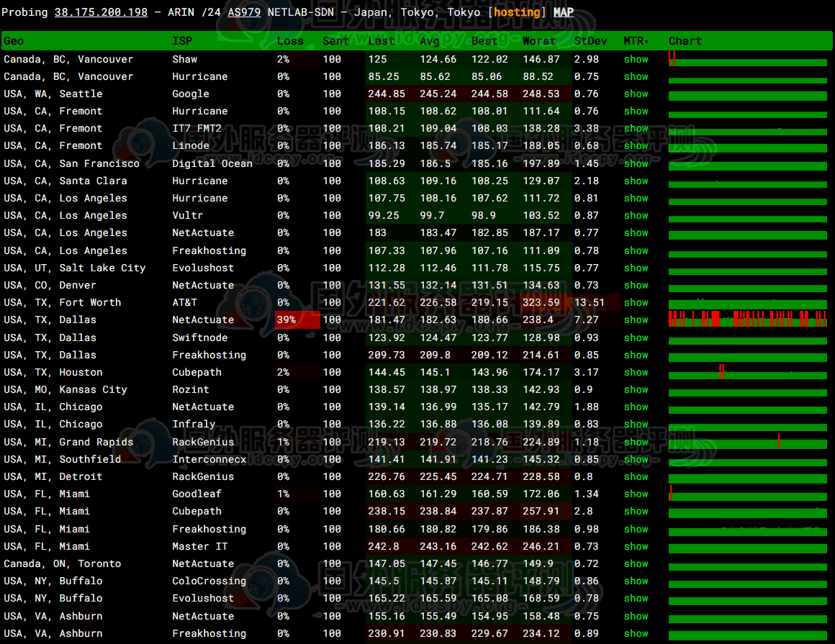The height and width of the screenshot is (644, 835).
Task: Select the Chart column header
Action: (x=685, y=41)
